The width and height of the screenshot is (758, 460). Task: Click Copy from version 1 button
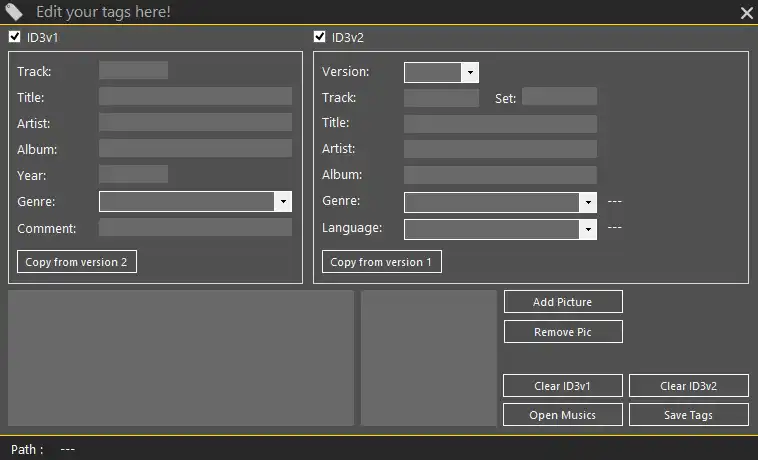382,261
